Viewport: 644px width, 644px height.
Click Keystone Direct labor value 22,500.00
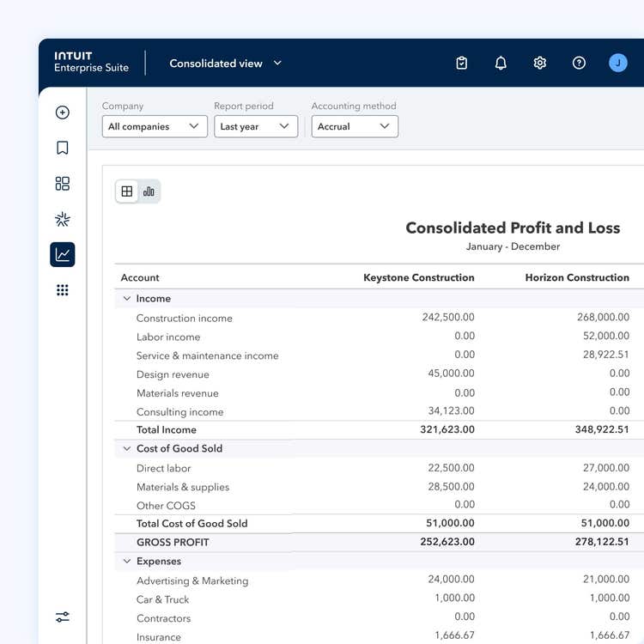tap(451, 468)
